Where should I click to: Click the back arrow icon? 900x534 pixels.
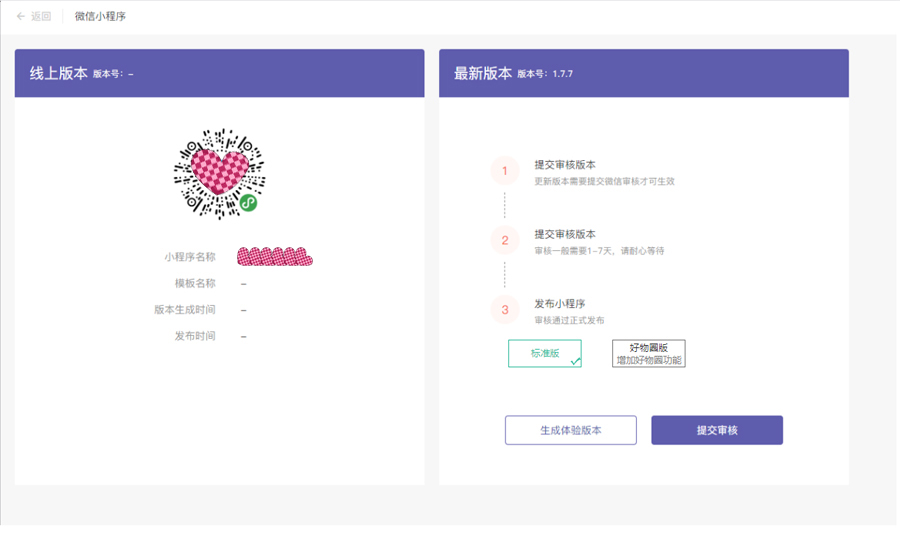21,16
